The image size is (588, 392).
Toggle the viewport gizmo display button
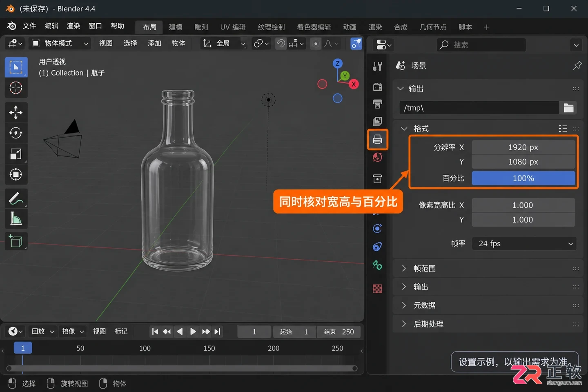(356, 43)
